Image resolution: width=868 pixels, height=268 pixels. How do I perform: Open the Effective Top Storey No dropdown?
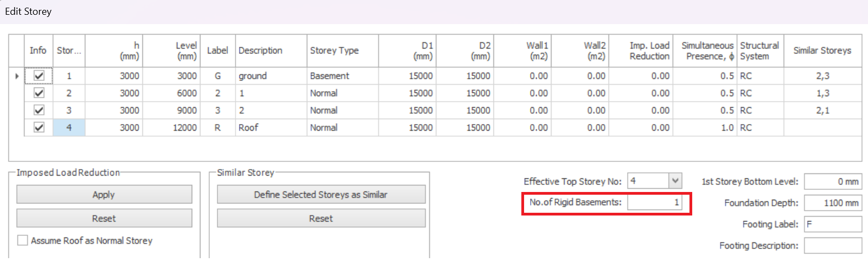[675, 181]
